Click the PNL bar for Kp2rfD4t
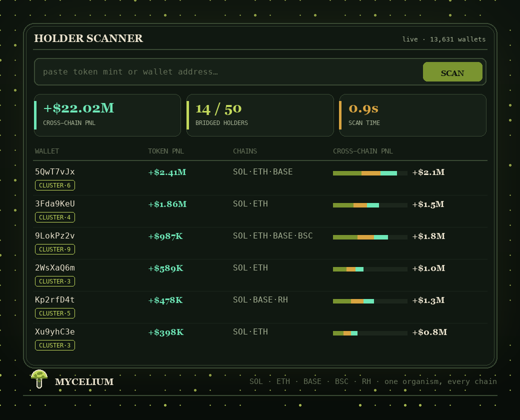The width and height of the screenshot is (520, 420). 370,301
